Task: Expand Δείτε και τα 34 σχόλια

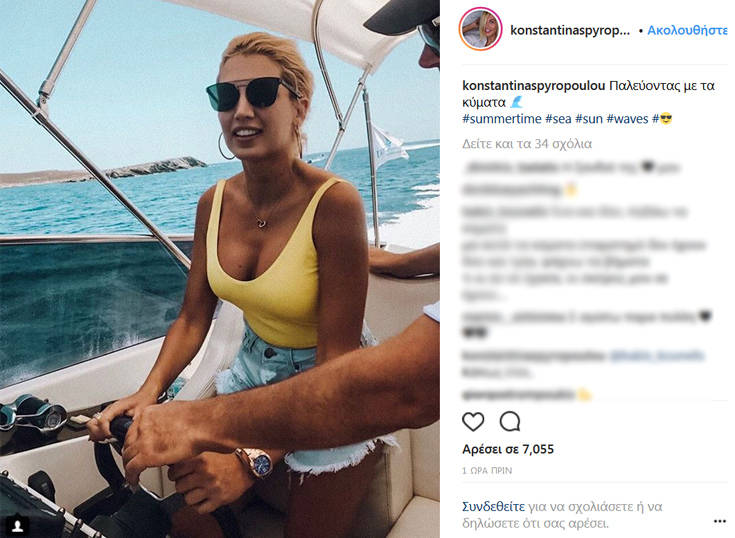Action: click(x=527, y=144)
